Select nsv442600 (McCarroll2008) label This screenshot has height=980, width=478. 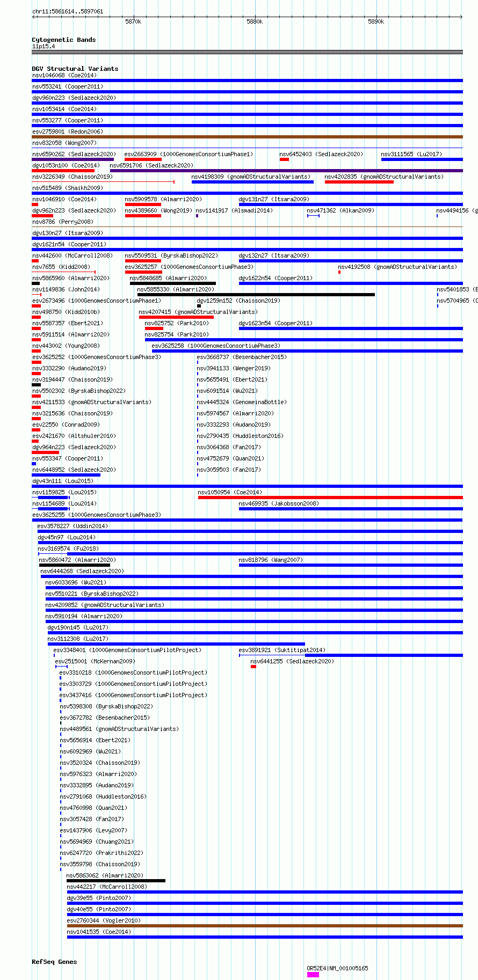tap(73, 255)
